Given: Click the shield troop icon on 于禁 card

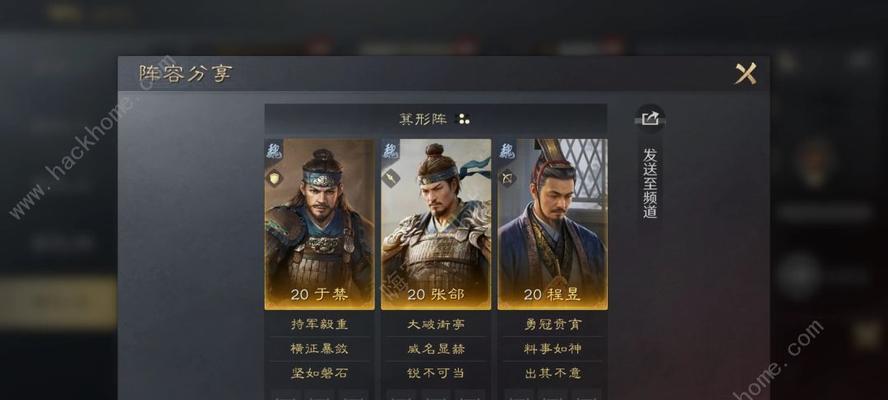Looking at the screenshot, I should pos(275,178).
